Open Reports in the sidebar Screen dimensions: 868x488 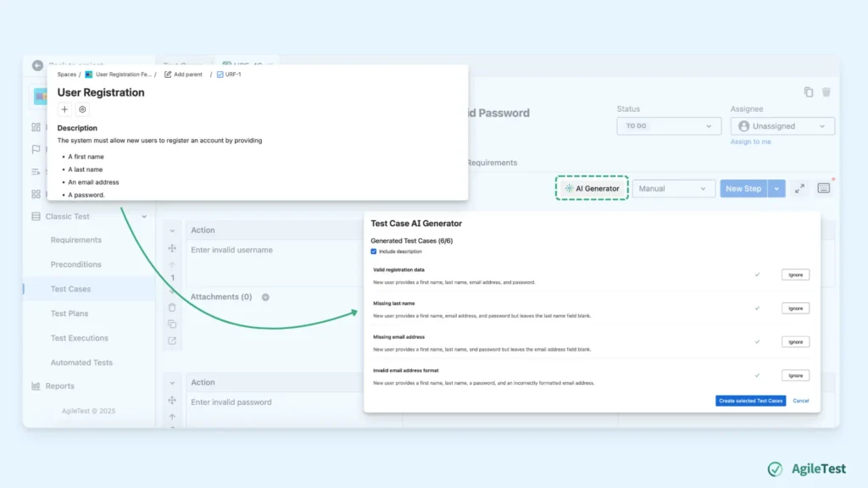point(60,386)
